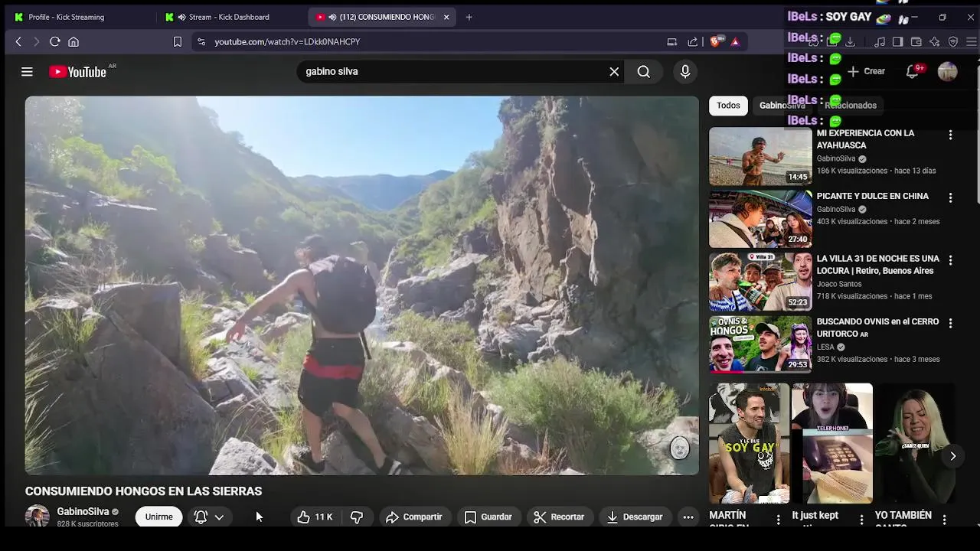The height and width of the screenshot is (551, 980).
Task: Go back with the browser back arrow
Action: pyautogui.click(x=18, y=41)
